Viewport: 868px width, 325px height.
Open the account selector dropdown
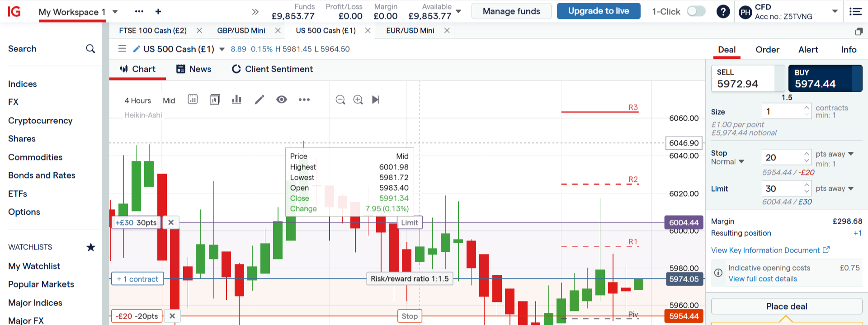point(835,11)
